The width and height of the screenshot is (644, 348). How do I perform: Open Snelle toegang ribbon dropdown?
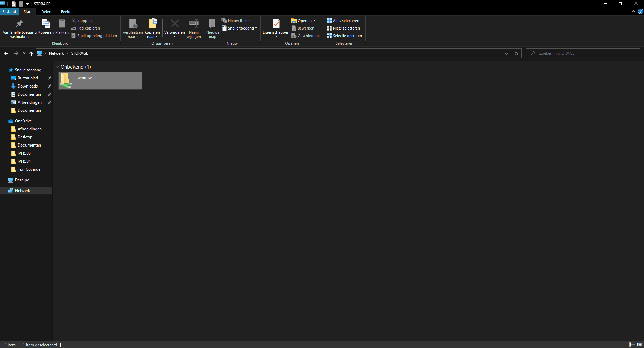tap(240, 28)
